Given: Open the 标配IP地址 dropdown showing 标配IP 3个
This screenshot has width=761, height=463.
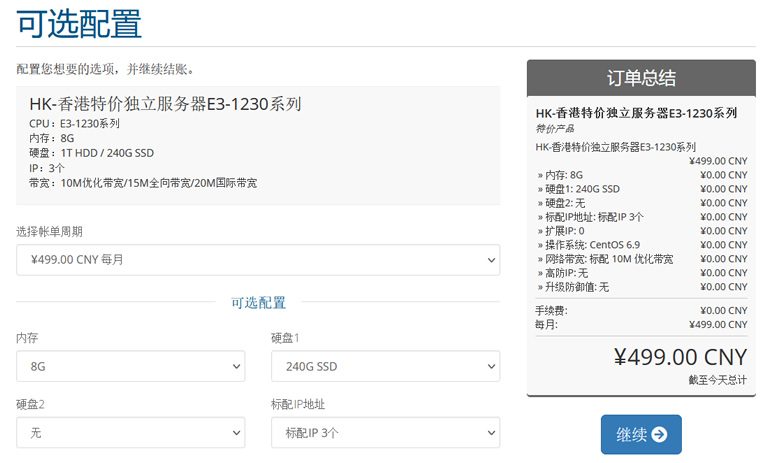Looking at the screenshot, I should (x=385, y=432).
